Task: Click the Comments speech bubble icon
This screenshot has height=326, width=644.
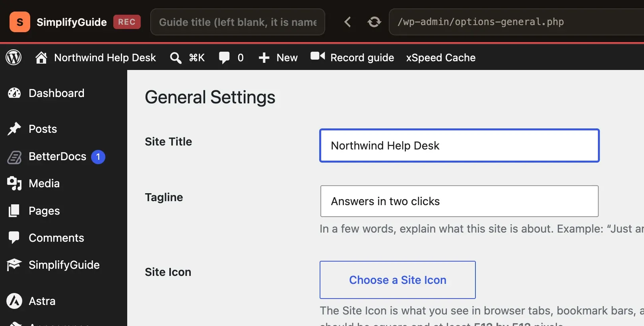Action: [14, 238]
